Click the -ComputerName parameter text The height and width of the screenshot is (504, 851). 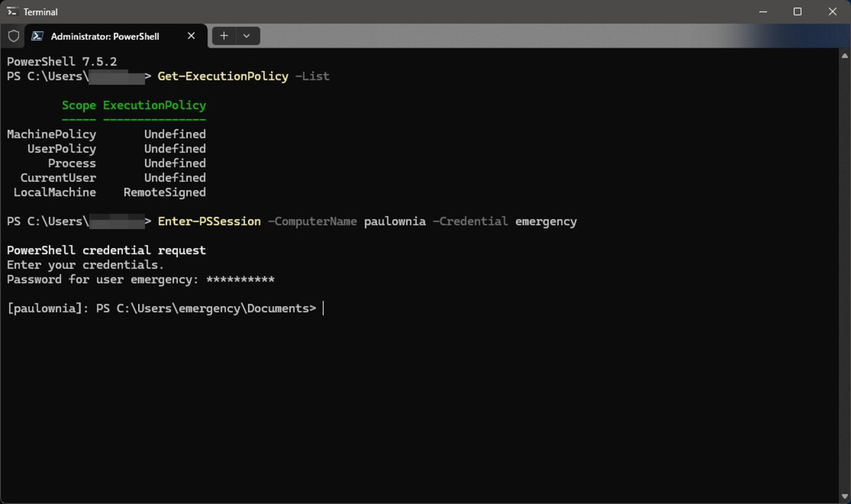pyautogui.click(x=312, y=221)
